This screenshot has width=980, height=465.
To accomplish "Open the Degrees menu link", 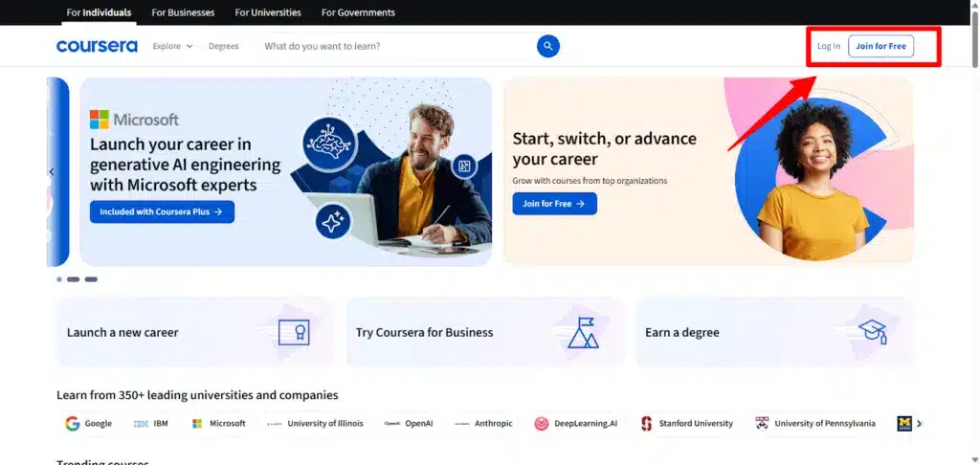I will click(x=224, y=46).
